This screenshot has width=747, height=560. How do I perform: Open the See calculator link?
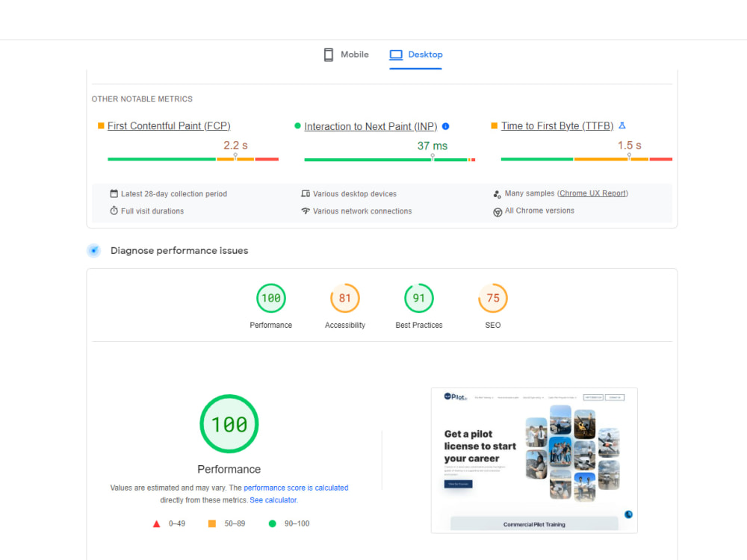(x=273, y=500)
